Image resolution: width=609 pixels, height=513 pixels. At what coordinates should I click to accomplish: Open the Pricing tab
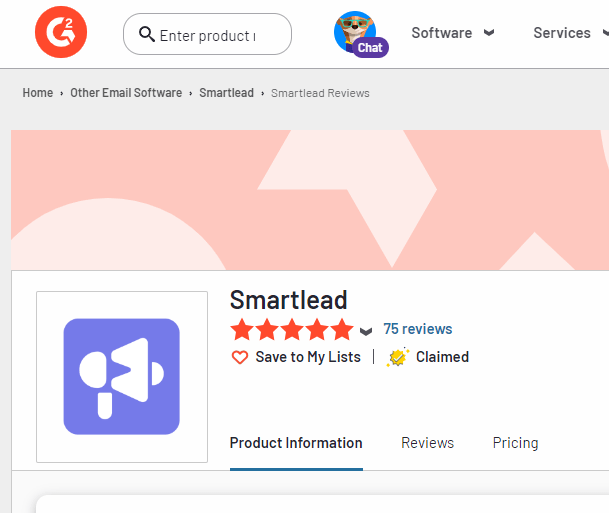click(515, 443)
